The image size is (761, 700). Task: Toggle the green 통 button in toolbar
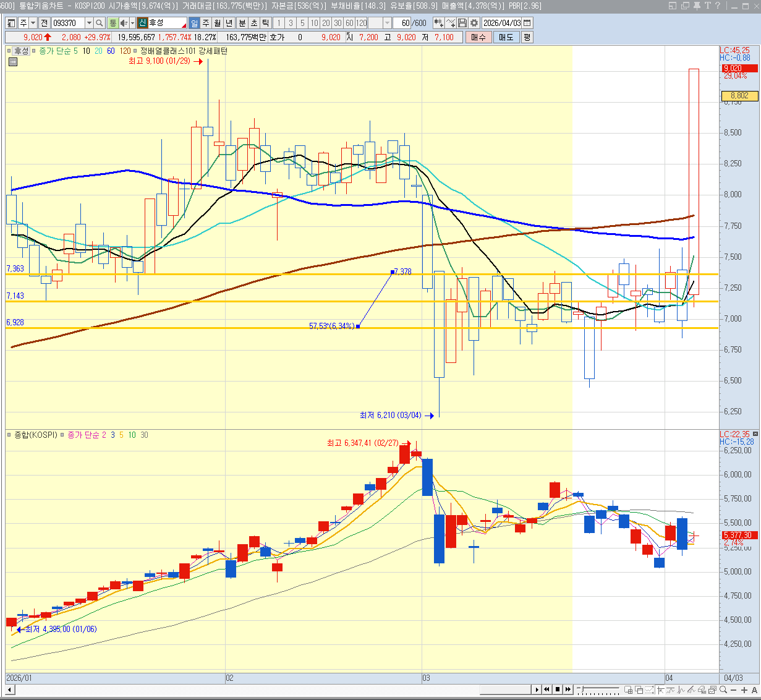[113, 23]
